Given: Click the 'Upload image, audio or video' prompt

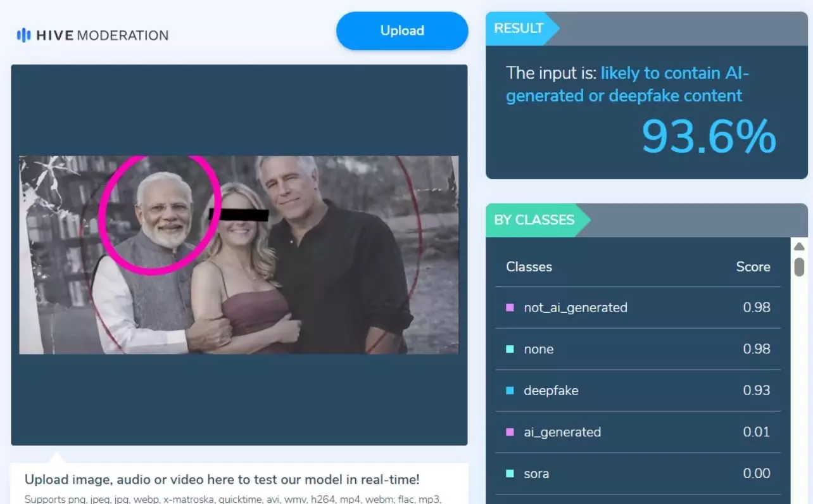Looking at the screenshot, I should [x=222, y=479].
